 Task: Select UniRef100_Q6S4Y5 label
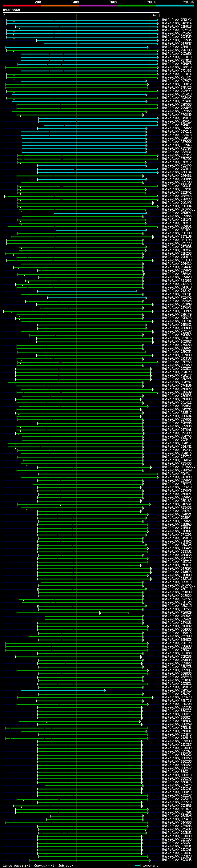coord(176,785)
